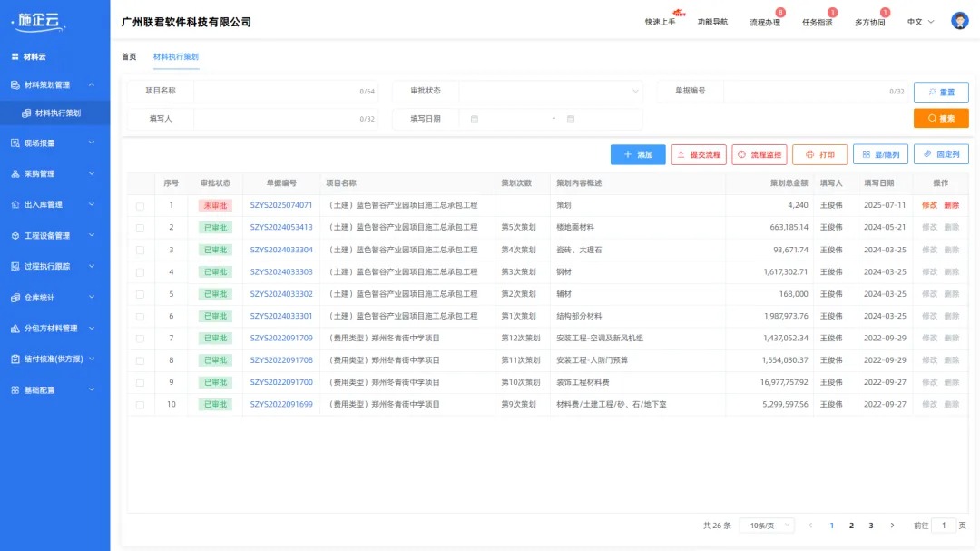The height and width of the screenshot is (551, 980).
Task: Go to next page arrow
Action: (x=892, y=526)
